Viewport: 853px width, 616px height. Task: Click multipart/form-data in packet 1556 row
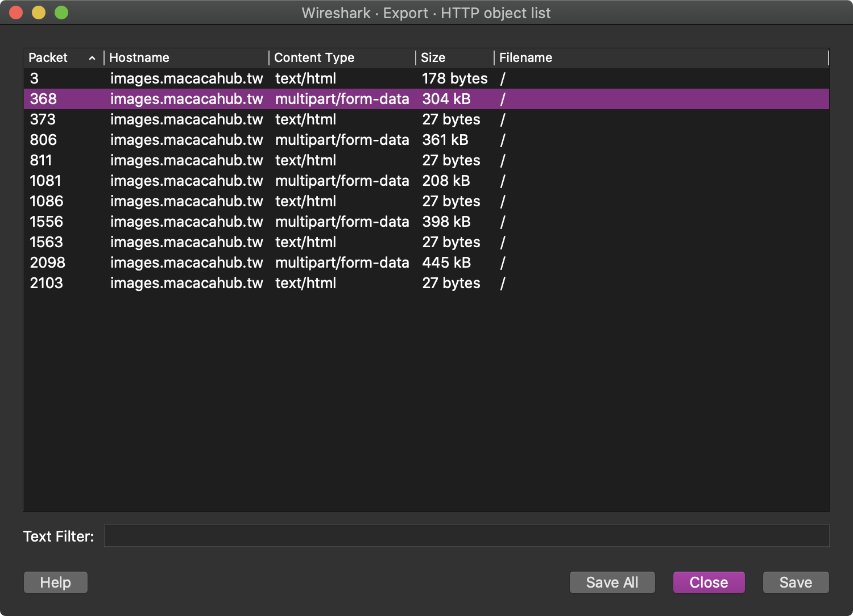click(342, 222)
